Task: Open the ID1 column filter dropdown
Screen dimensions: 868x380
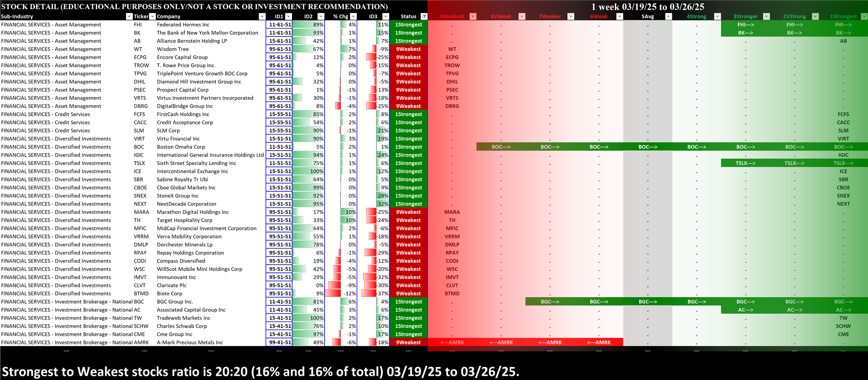Action: pyautogui.click(x=289, y=16)
